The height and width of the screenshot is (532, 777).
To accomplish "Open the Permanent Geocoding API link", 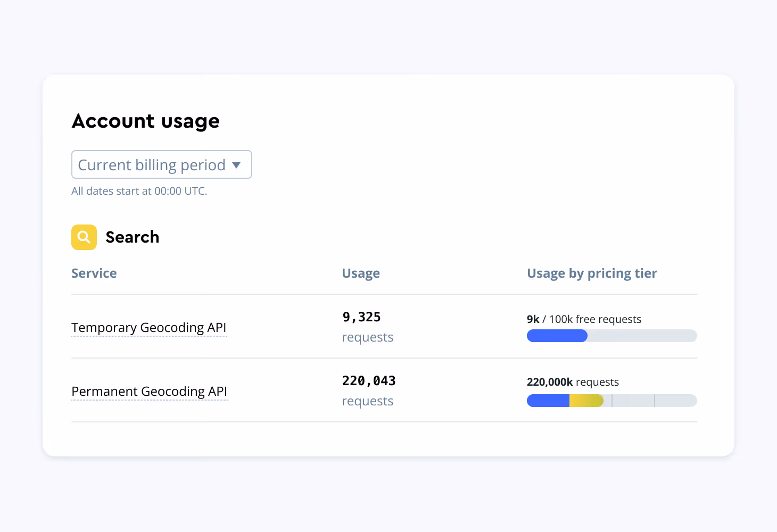I will [x=150, y=392].
